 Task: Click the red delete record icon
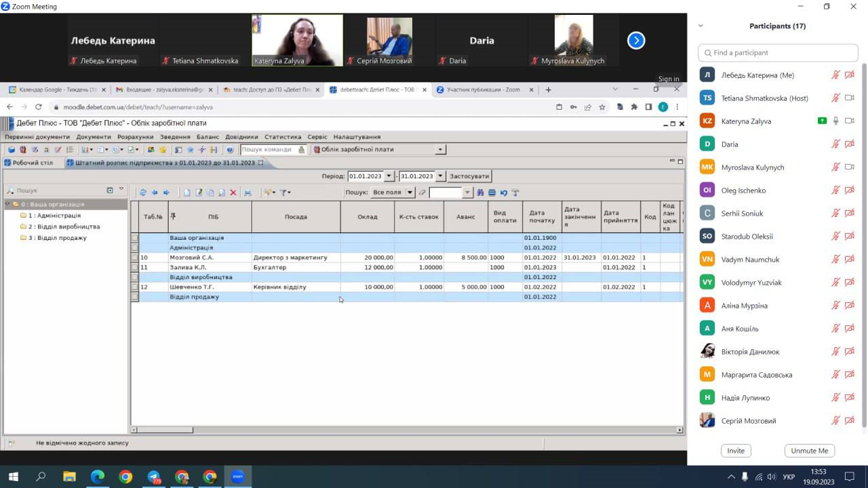coord(233,192)
